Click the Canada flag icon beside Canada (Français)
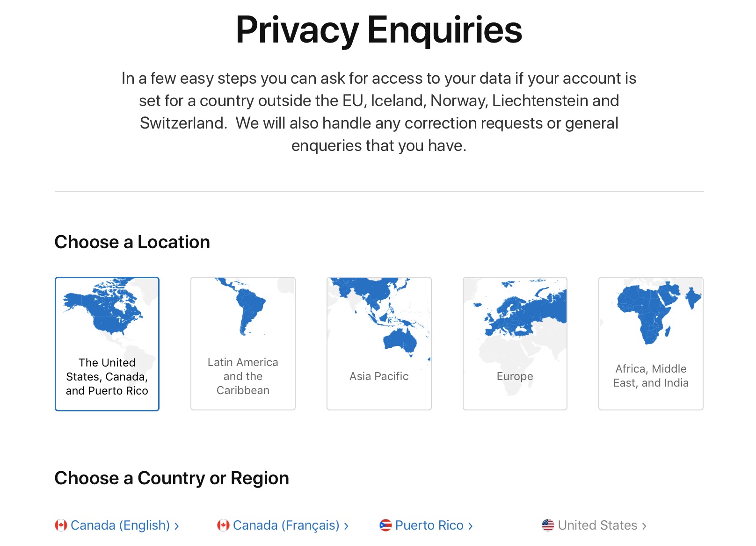The height and width of the screenshot is (546, 756). (x=223, y=525)
